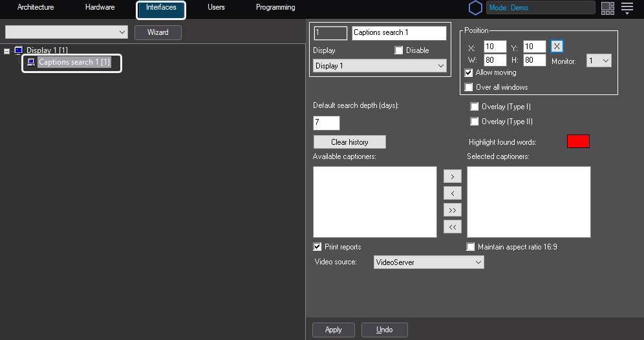Click the Apply button
This screenshot has width=644, height=340.
[334, 330]
